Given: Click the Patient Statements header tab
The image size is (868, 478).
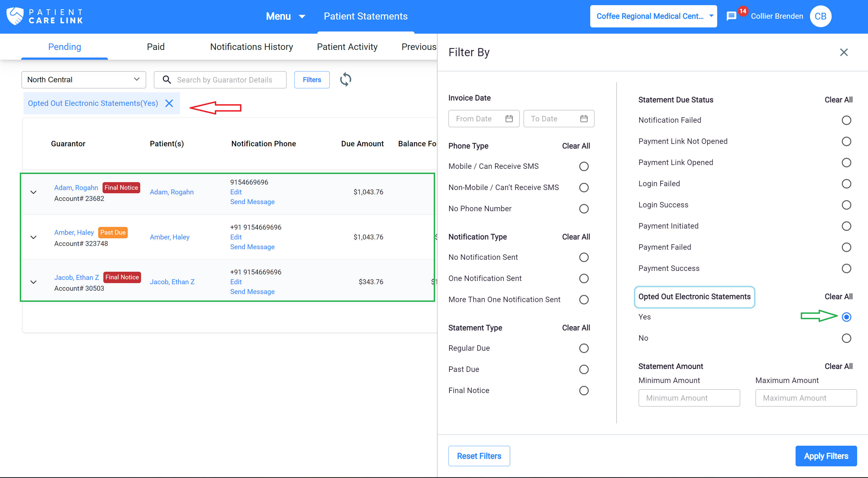Looking at the screenshot, I should click(x=366, y=16).
